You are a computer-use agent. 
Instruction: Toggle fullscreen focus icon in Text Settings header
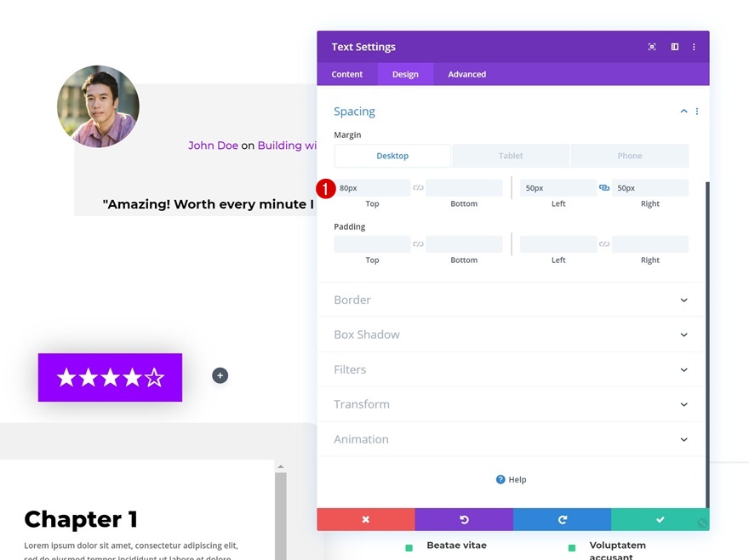point(652,47)
